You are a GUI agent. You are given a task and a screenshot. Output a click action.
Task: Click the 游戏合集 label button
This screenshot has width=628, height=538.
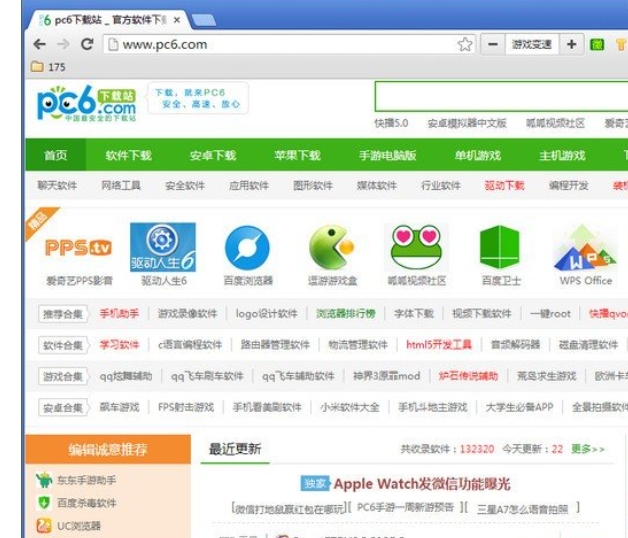pyautogui.click(x=63, y=377)
